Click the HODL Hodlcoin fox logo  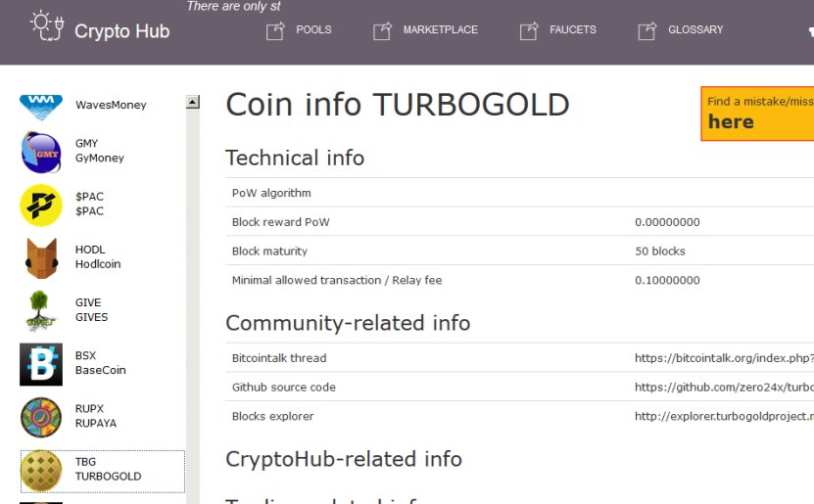click(41, 258)
